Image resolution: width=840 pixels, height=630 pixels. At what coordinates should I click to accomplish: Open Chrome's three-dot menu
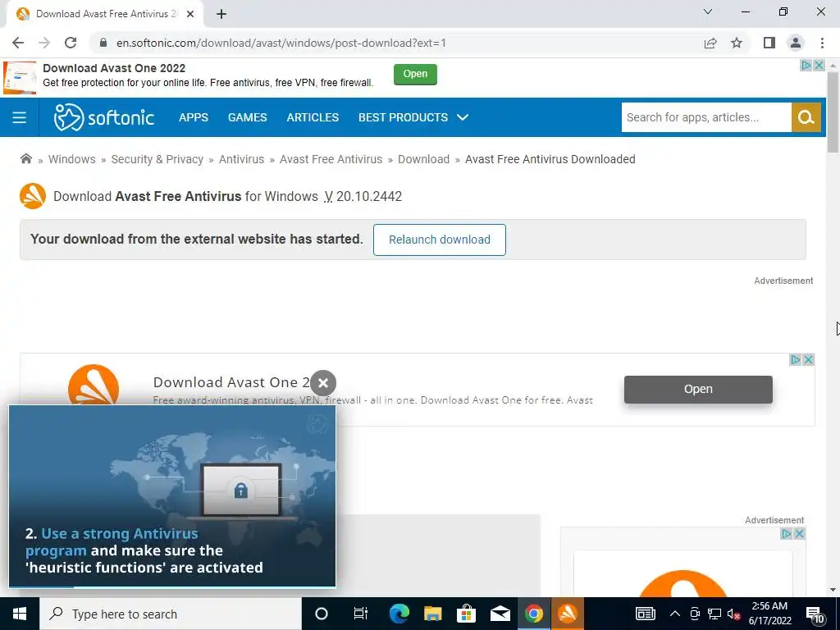tap(822, 43)
